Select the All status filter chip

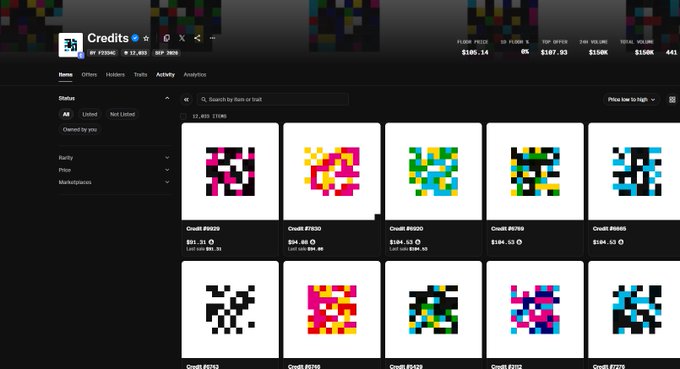click(66, 114)
